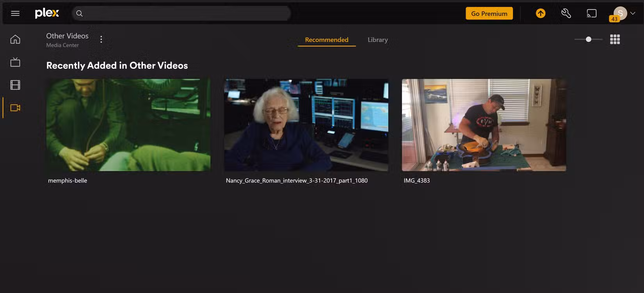Open the orange update arrow icon
Image resolution: width=644 pixels, height=293 pixels.
point(540,13)
